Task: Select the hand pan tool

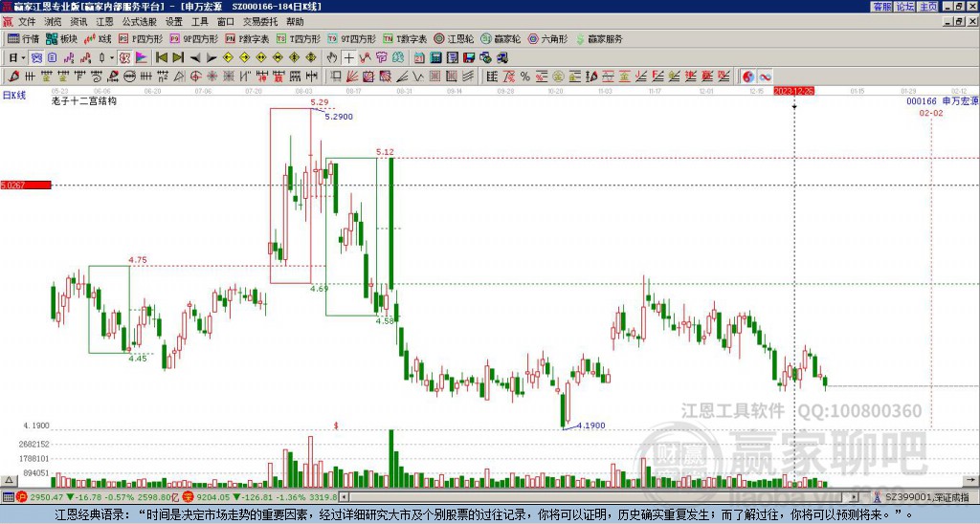Action: click(332, 57)
